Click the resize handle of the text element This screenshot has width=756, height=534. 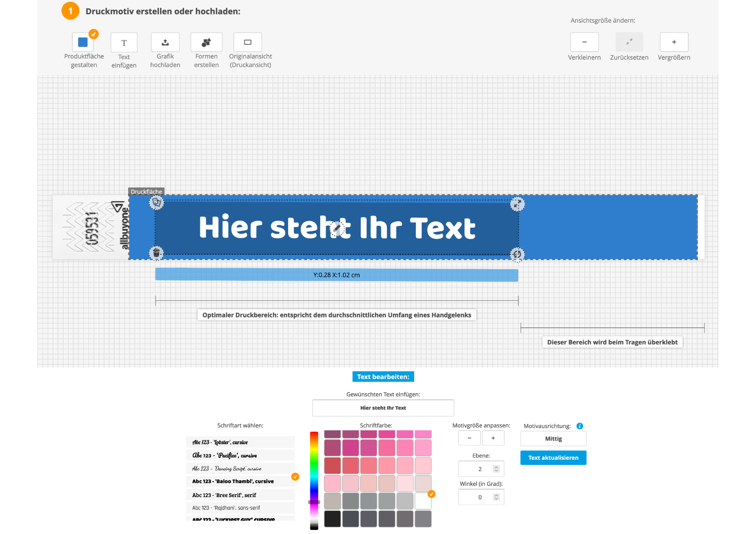(517, 203)
